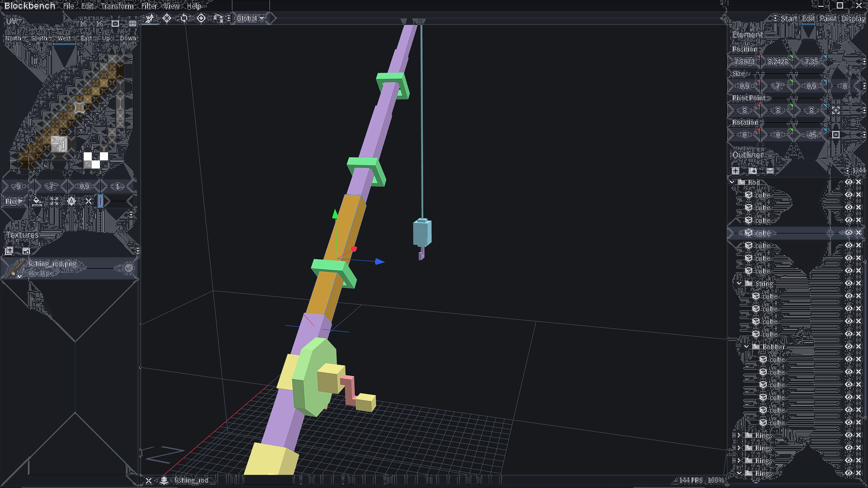This screenshot has height=488, width=868.
Task: Select the Pivot tool in the toolbar
Action: point(202,19)
